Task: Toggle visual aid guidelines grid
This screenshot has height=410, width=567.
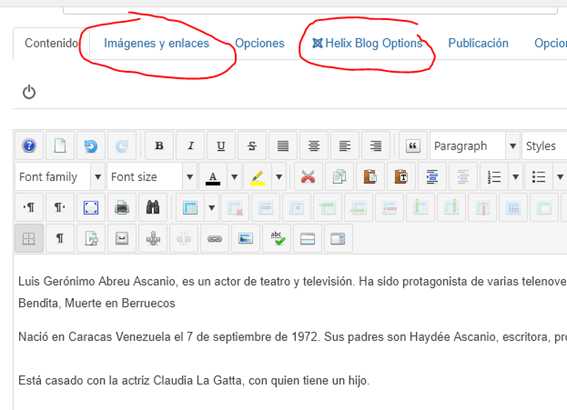Action: [x=29, y=239]
